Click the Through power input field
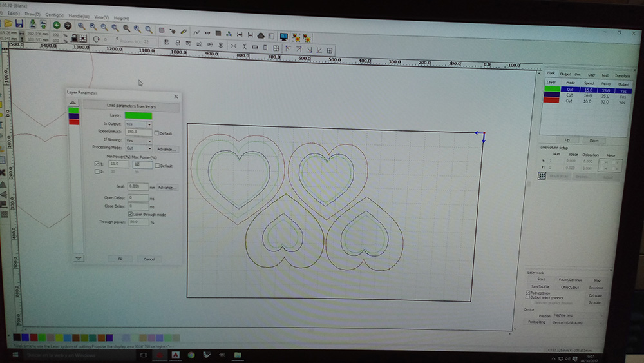Image resolution: width=644 pixels, height=363 pixels. (x=138, y=222)
